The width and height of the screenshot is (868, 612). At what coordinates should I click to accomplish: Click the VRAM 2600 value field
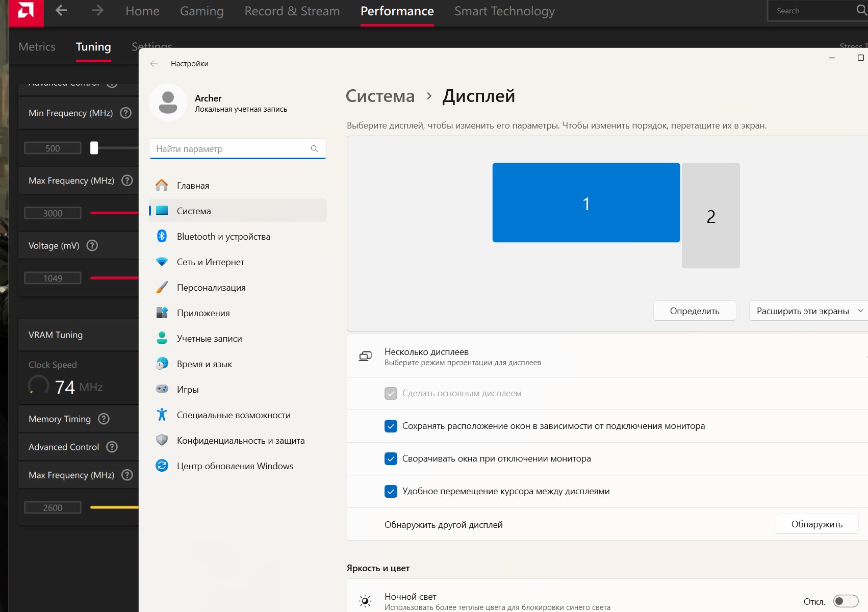click(x=53, y=507)
